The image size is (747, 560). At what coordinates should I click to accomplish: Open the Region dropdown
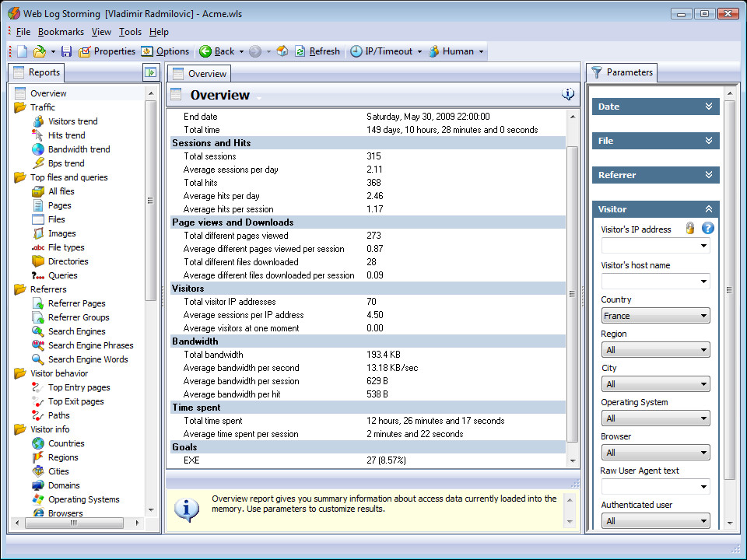click(x=655, y=350)
